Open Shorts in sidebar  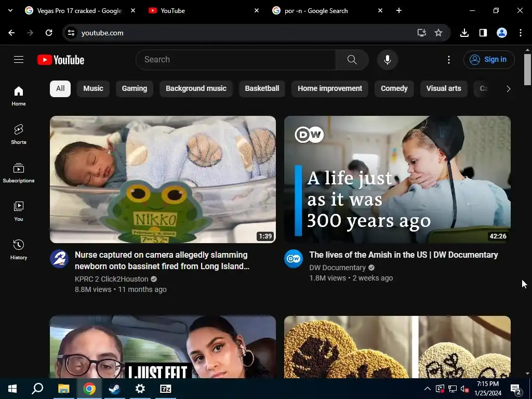point(19,135)
